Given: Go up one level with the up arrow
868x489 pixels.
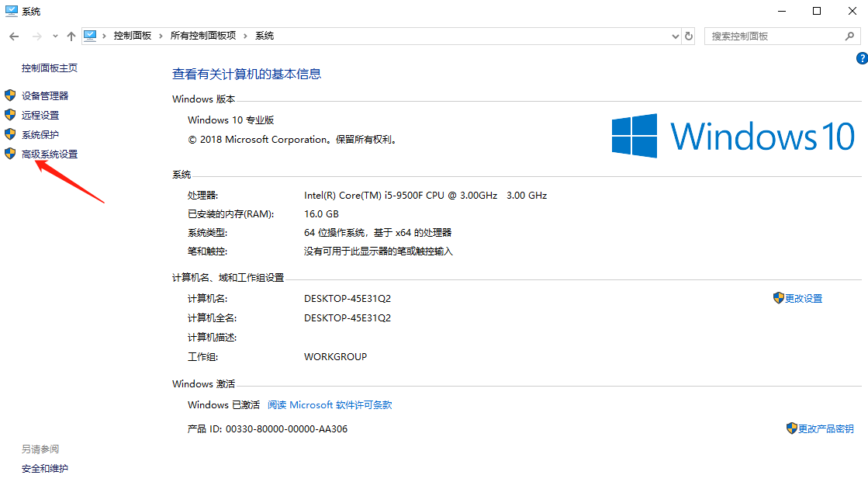Looking at the screenshot, I should pyautogui.click(x=71, y=36).
